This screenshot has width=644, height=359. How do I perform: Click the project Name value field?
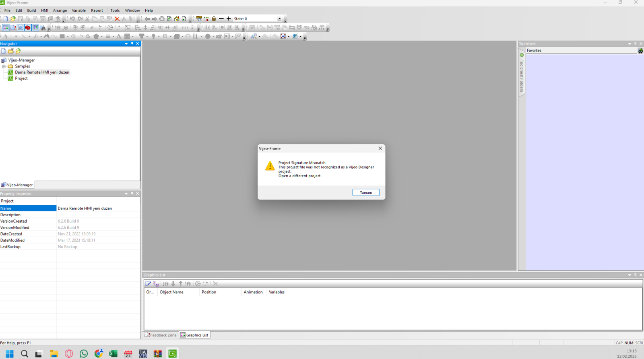point(99,208)
